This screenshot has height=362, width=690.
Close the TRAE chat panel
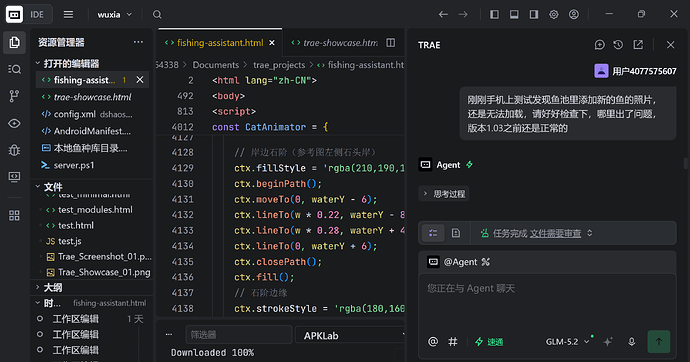[670, 45]
